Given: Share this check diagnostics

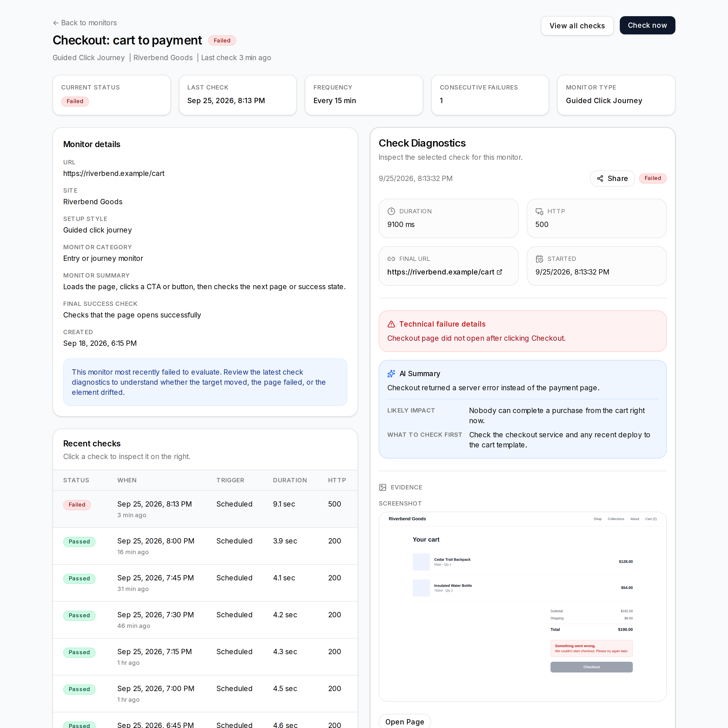Looking at the screenshot, I should (612, 179).
